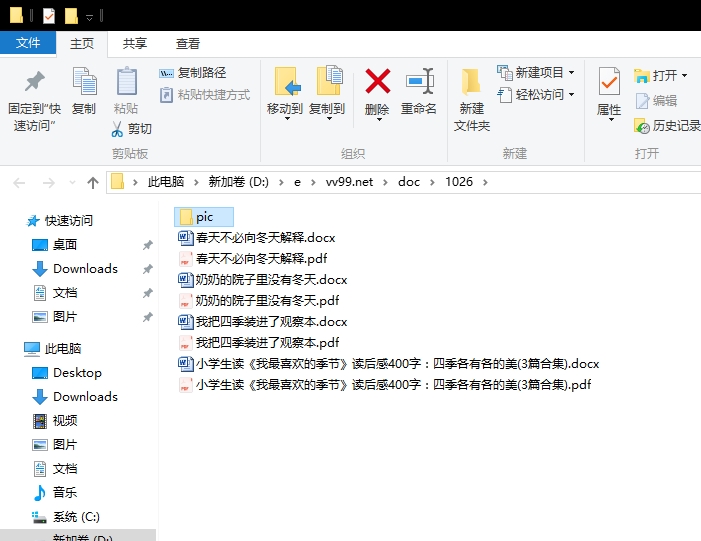Viewport: 701px width, 541px height.
Task: Click the new folder icon in title bar
Action: pos(71,16)
